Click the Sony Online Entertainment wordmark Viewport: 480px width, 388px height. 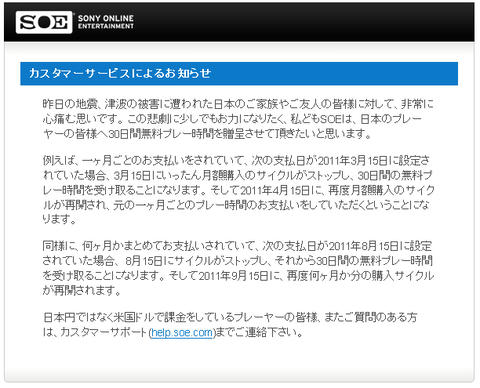coord(106,22)
